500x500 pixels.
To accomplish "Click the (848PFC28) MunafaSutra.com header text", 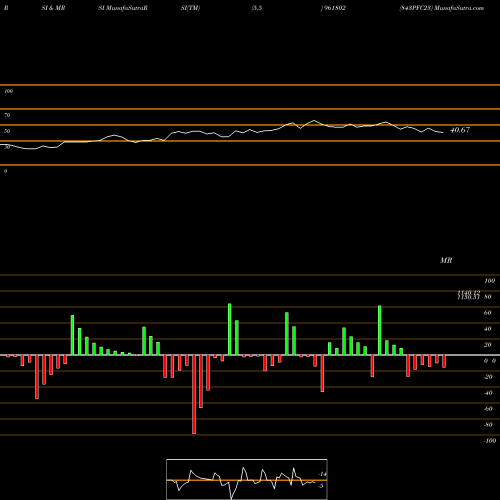I will click(441, 8).
